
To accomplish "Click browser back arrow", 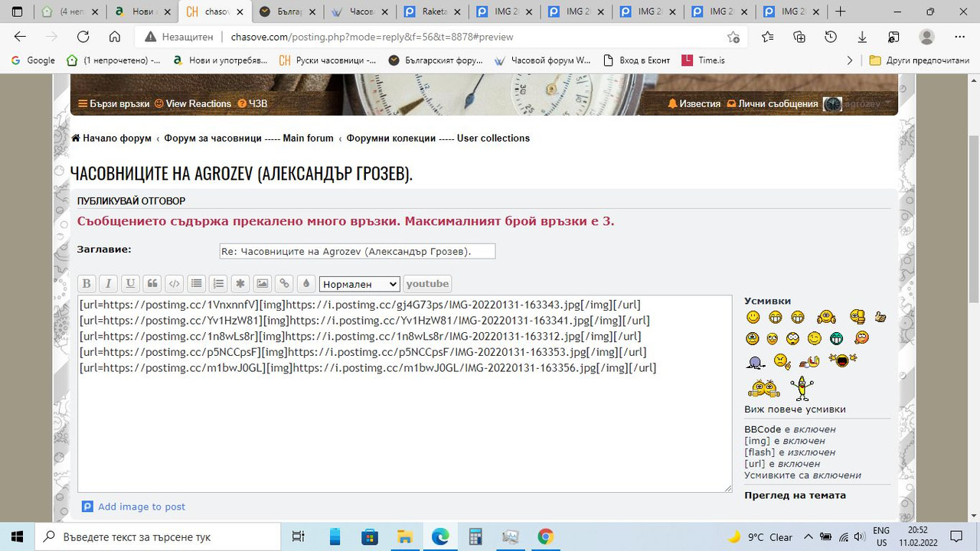I will pos(20,37).
